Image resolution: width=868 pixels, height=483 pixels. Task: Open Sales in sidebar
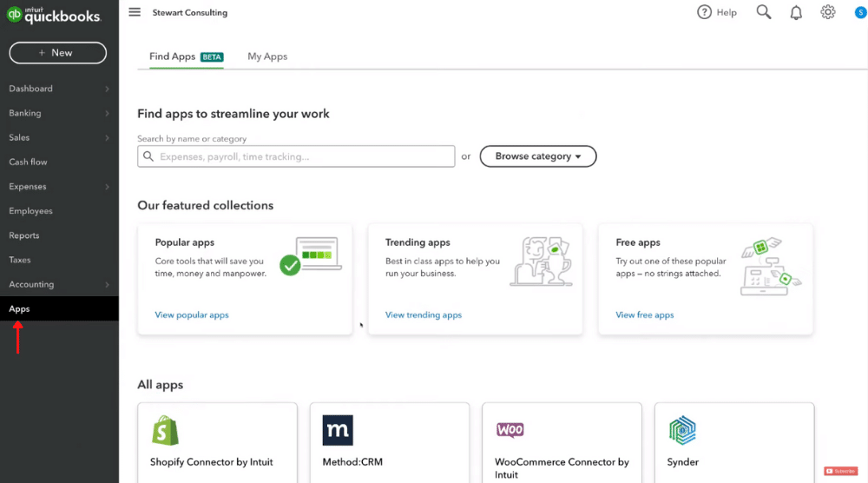click(19, 137)
